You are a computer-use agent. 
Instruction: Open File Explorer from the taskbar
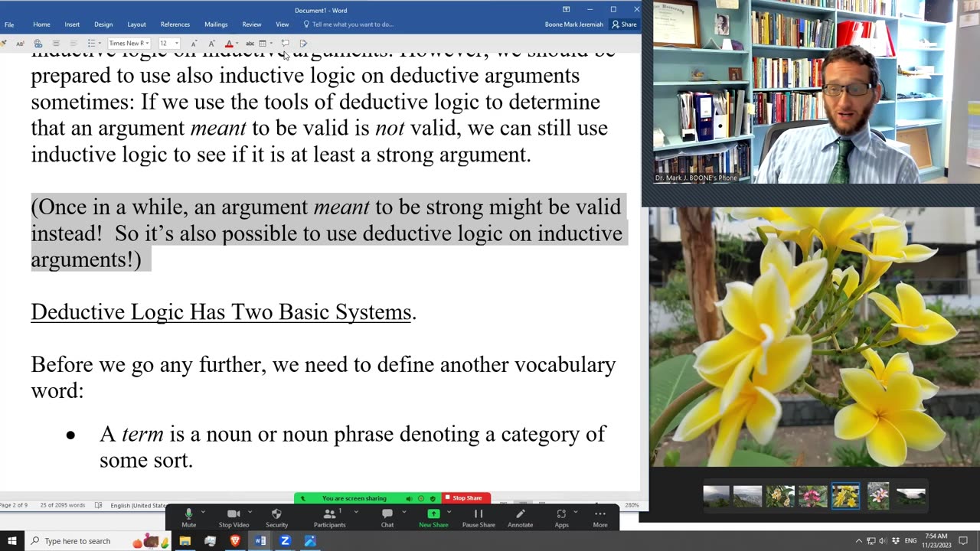(185, 541)
